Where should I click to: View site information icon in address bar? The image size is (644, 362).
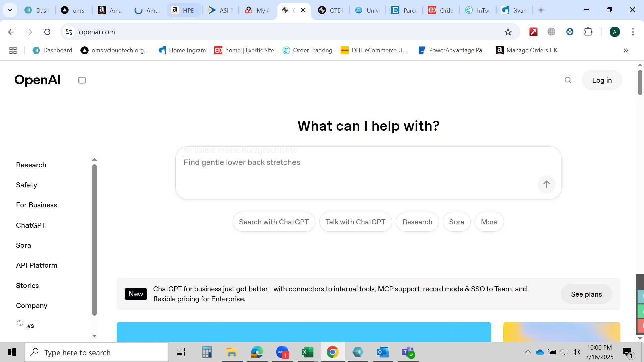point(69,32)
